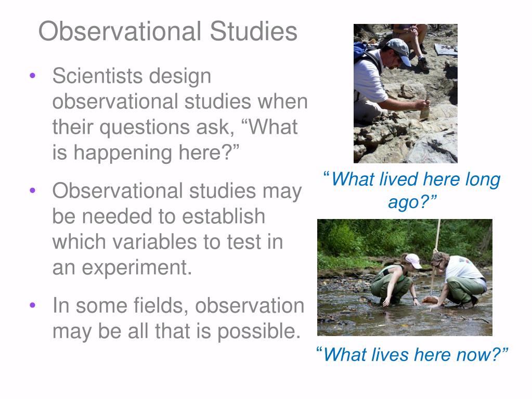Image resolution: width=532 pixels, height=399 pixels.
Task: Click the second purple bullet point
Action: 33,190
